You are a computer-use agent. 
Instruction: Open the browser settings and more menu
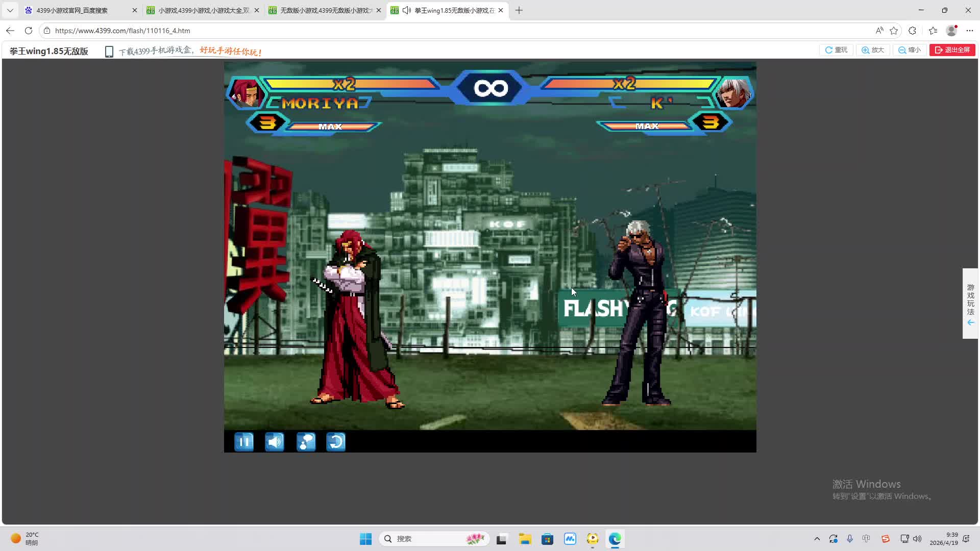pos(970,31)
